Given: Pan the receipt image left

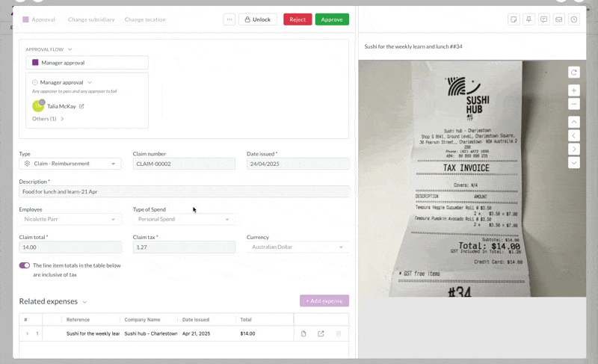Looking at the screenshot, I should (x=574, y=136).
